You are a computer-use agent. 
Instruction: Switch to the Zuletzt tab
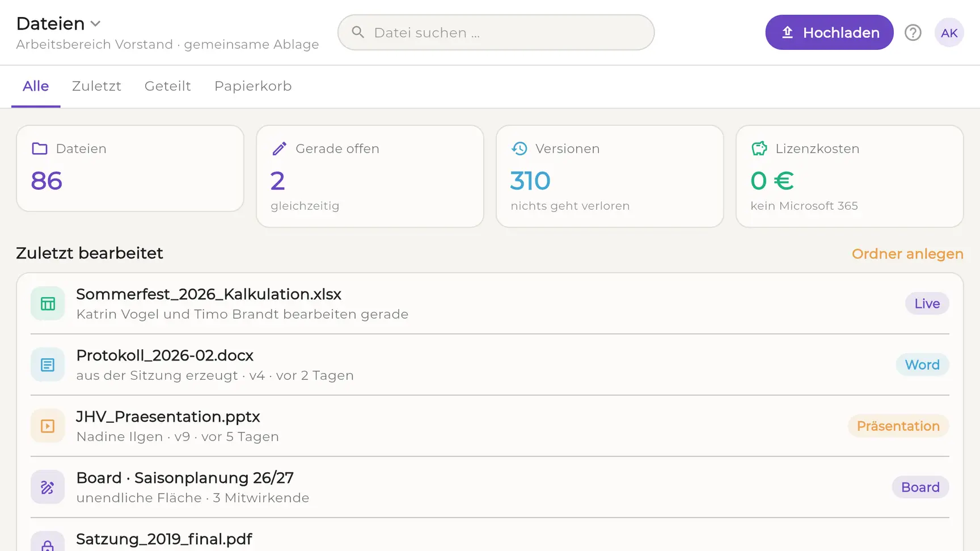click(x=96, y=86)
